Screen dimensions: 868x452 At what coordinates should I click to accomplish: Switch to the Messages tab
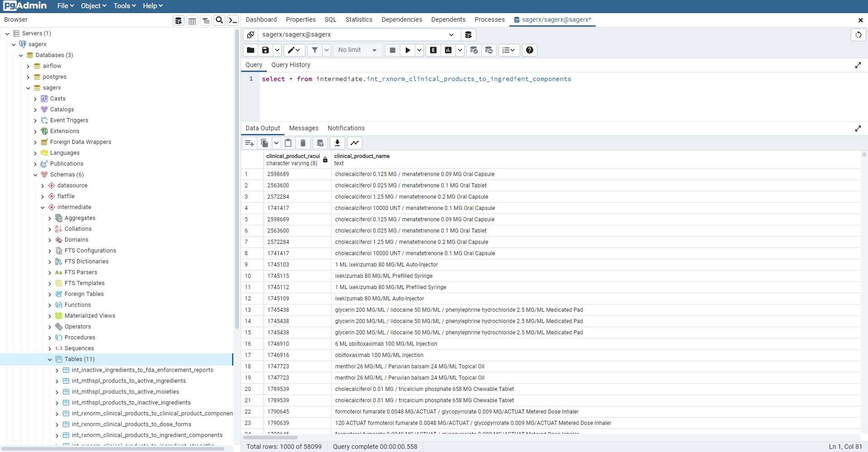click(304, 128)
